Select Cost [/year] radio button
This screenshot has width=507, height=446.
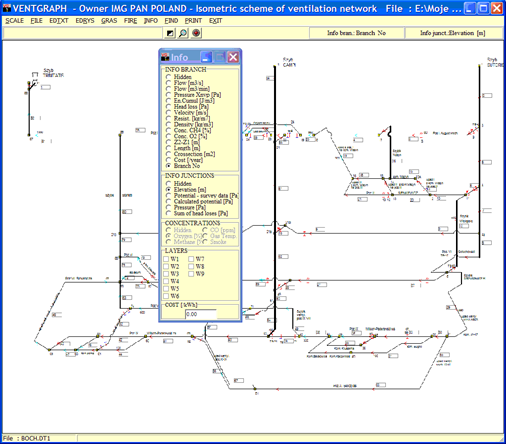click(168, 160)
